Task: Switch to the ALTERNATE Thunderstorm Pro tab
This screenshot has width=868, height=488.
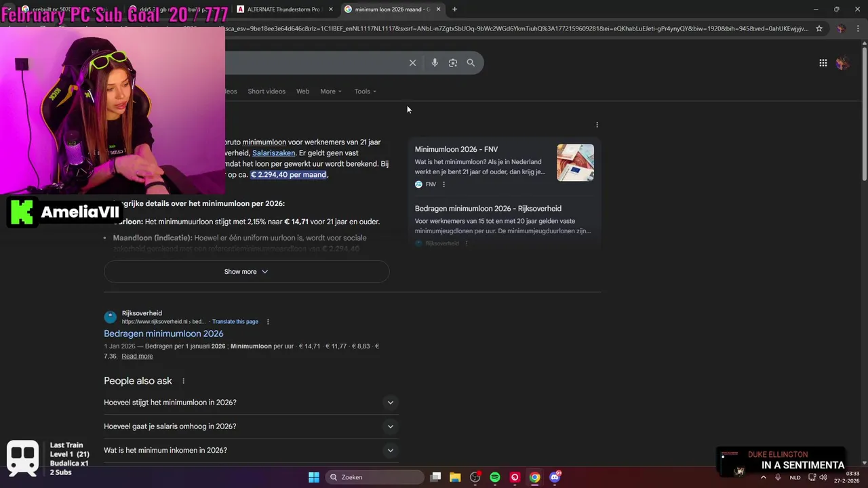Action: pos(285,9)
